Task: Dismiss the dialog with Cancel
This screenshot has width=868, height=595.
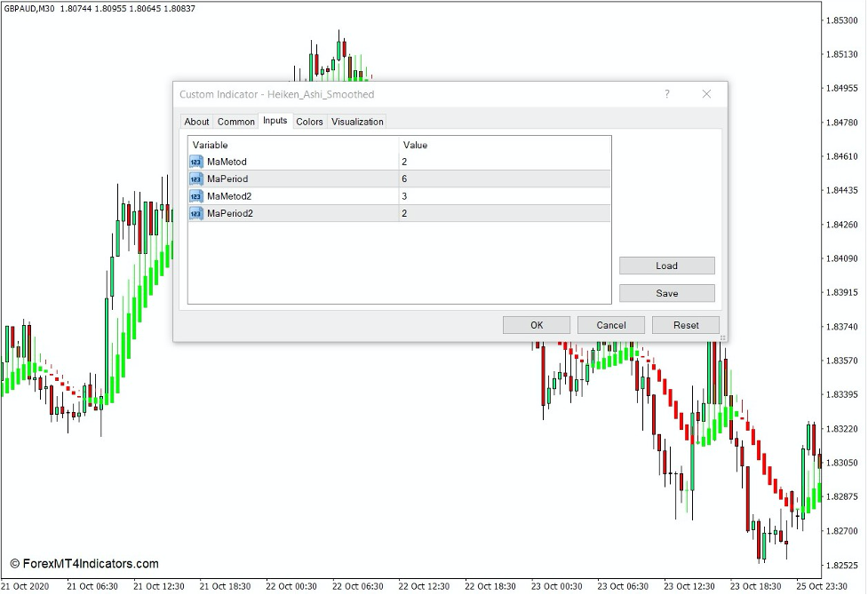Action: pos(610,325)
